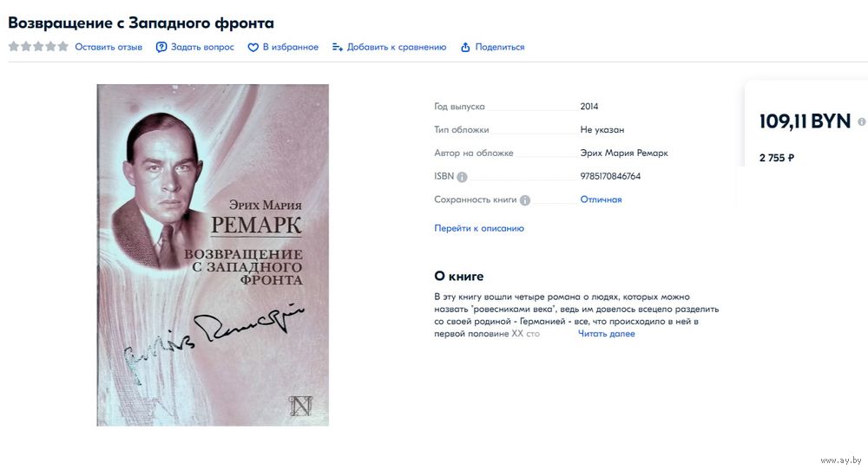
Task: Select the third rating star
Action: (x=38, y=47)
